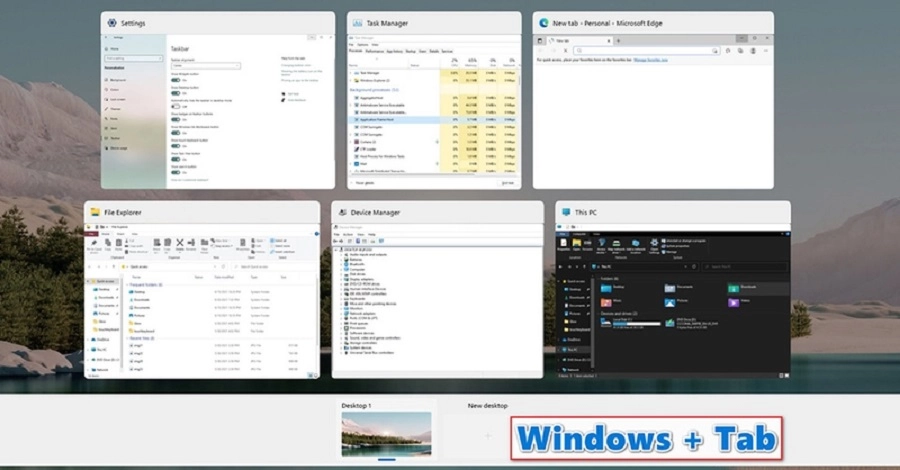Click the Delete X icon in File Explorer ribbon
Viewport: 900px width, 470px height.
(x=180, y=244)
